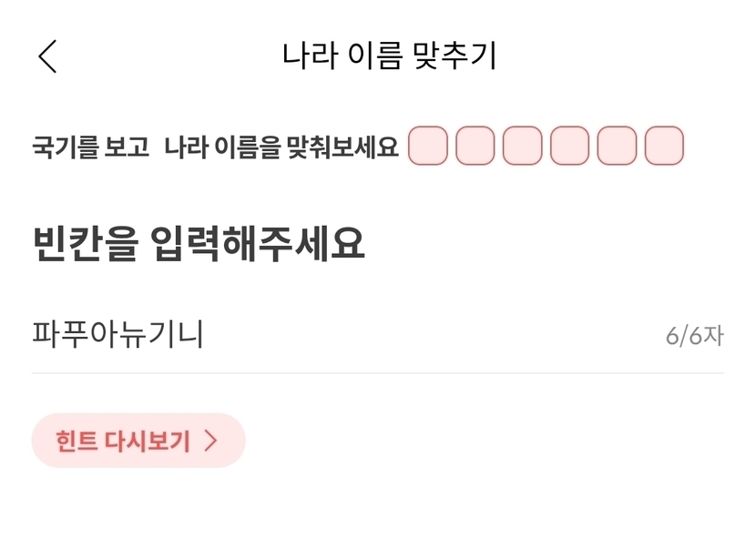This screenshot has width=756, height=558.
Task: Click the 나라 이름을 맞춰보세요 instruction text
Action: 281,147
